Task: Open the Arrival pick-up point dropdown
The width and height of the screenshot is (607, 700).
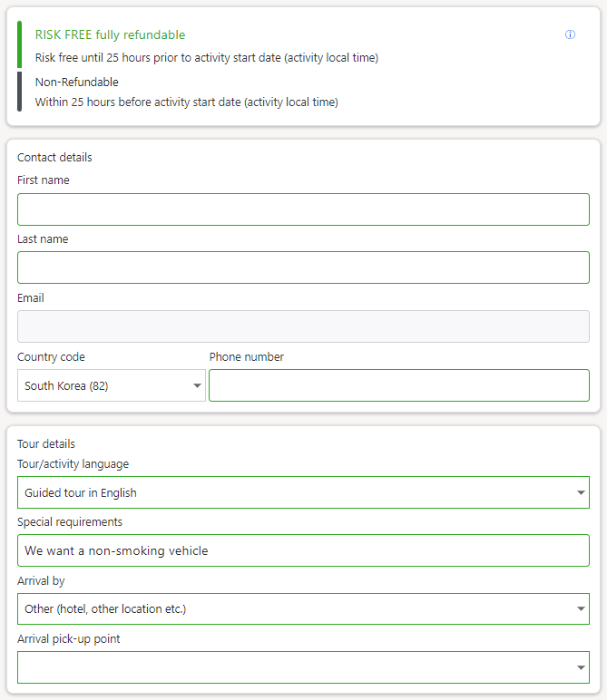Action: point(303,667)
